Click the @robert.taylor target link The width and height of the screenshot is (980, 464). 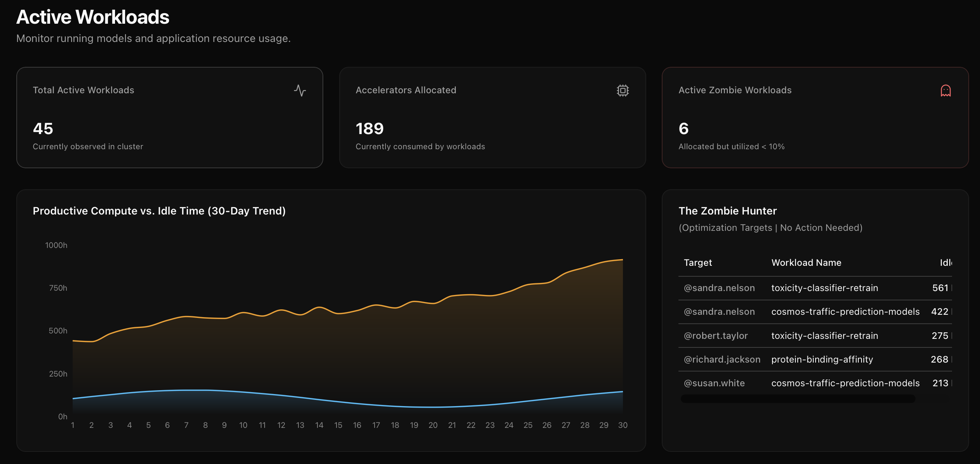[716, 336]
